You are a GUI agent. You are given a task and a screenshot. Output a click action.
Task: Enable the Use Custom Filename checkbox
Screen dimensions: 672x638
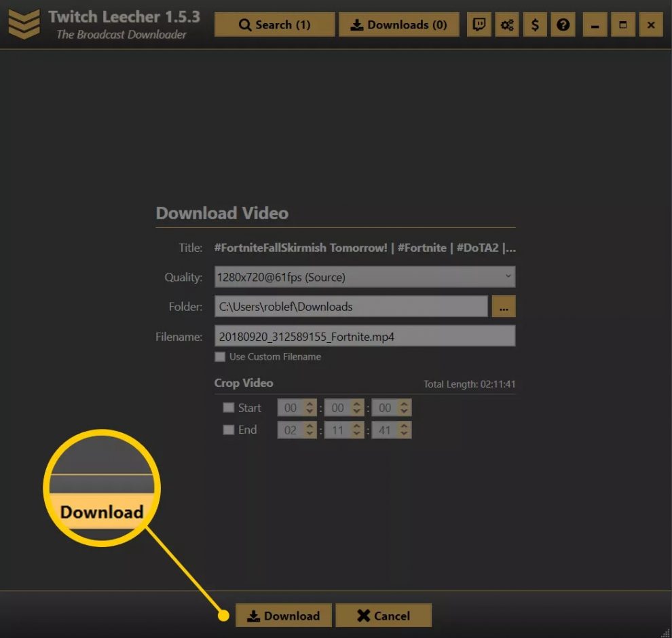coord(220,356)
